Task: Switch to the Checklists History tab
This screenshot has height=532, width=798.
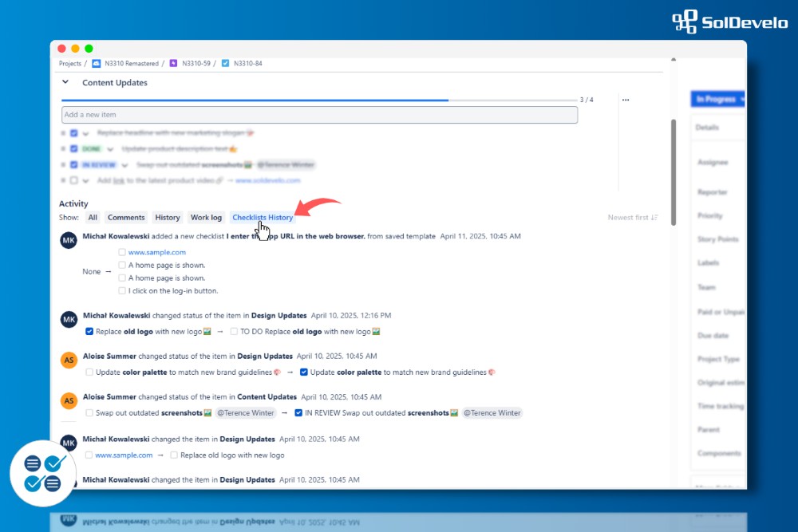Action: coord(263,218)
